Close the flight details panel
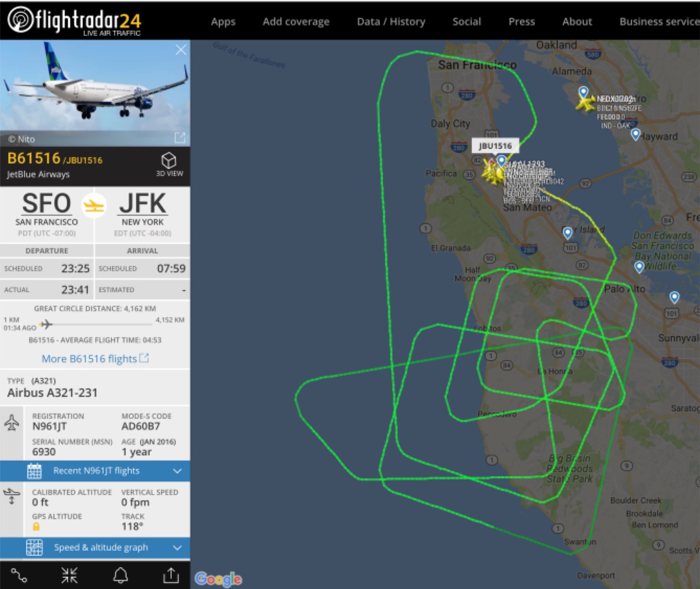700x589 pixels. 181,50
